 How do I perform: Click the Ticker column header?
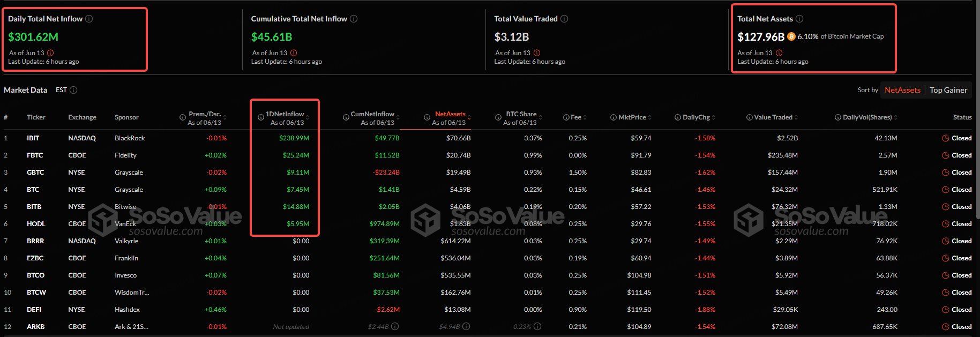36,117
